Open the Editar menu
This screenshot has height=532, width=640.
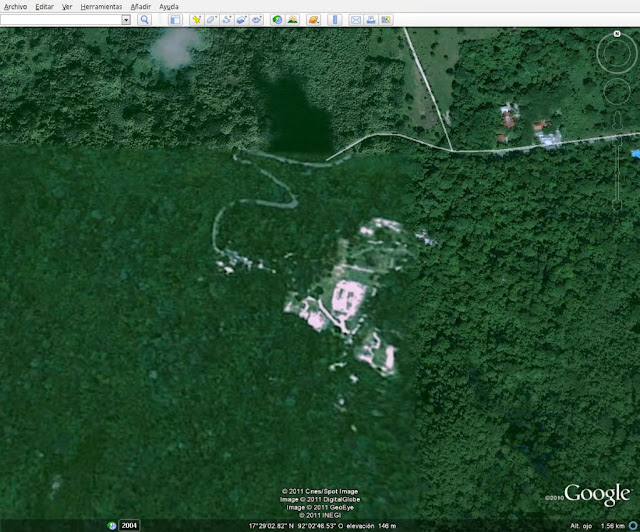pyautogui.click(x=44, y=7)
